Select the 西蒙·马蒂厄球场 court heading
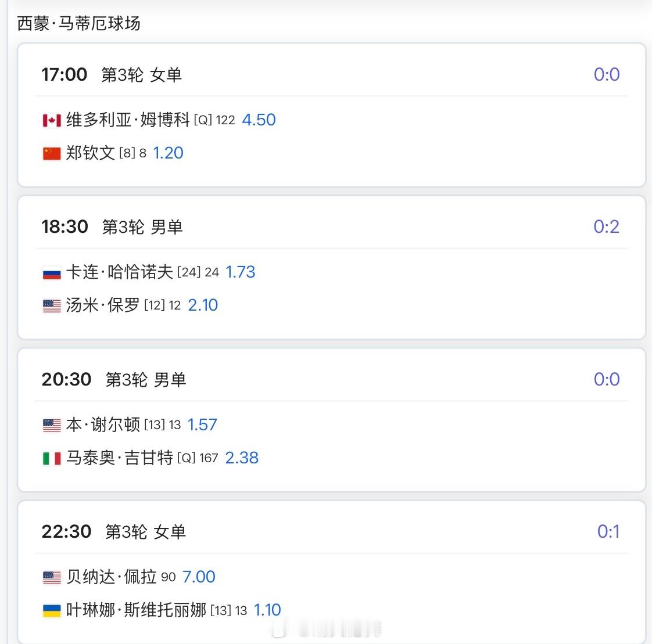The image size is (652, 644). click(x=78, y=23)
